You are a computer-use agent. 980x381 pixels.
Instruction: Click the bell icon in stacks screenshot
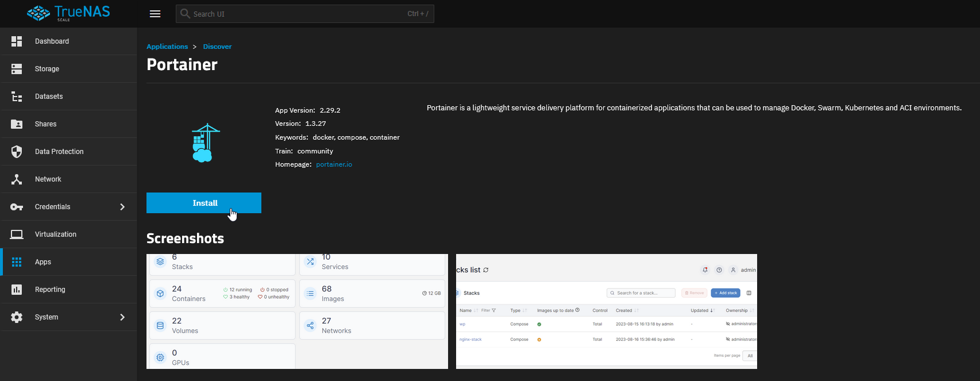point(705,270)
